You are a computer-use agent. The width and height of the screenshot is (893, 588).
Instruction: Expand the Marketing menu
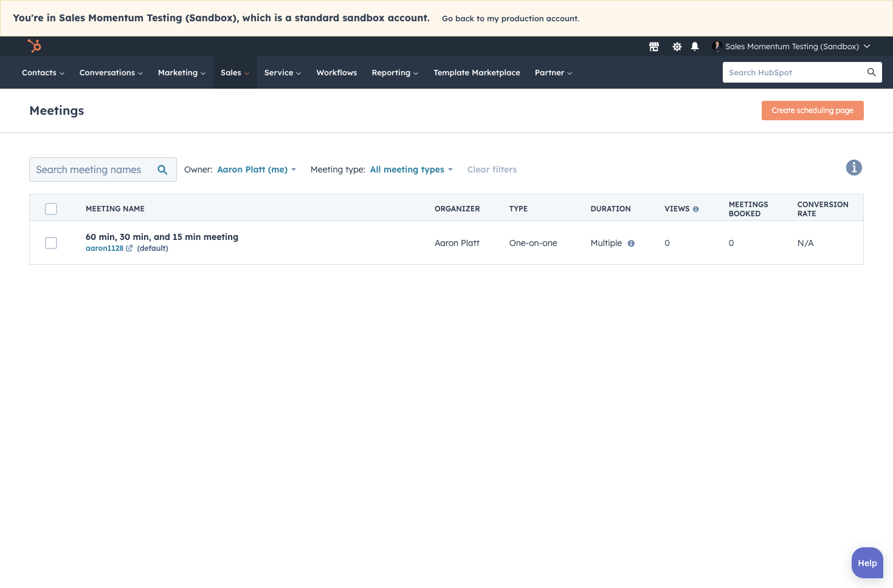point(182,72)
